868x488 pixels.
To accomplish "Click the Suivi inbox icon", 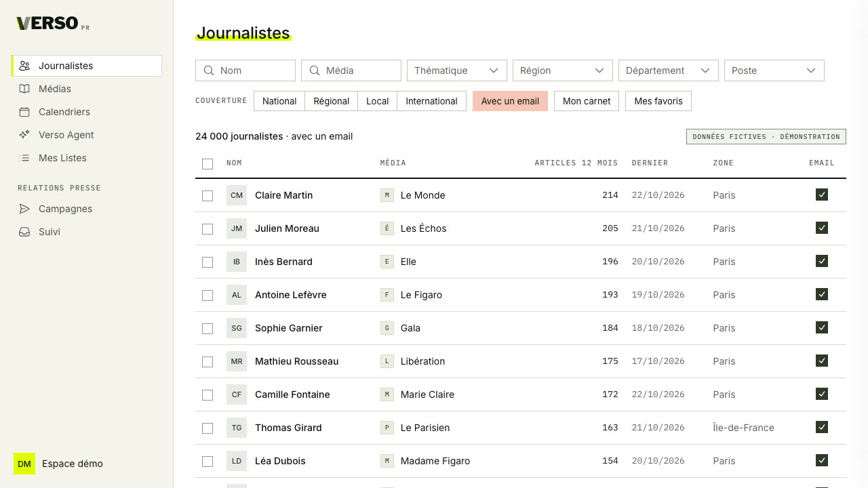I will [x=24, y=232].
